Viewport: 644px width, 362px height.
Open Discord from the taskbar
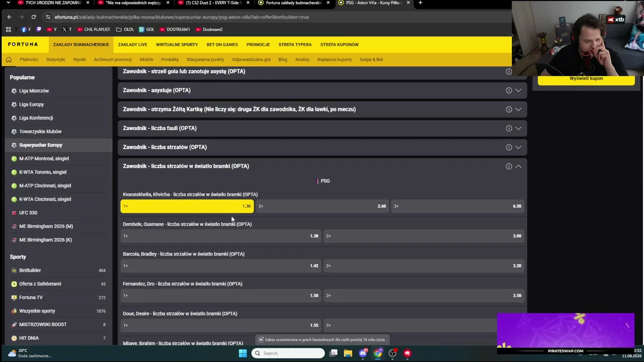point(363,353)
